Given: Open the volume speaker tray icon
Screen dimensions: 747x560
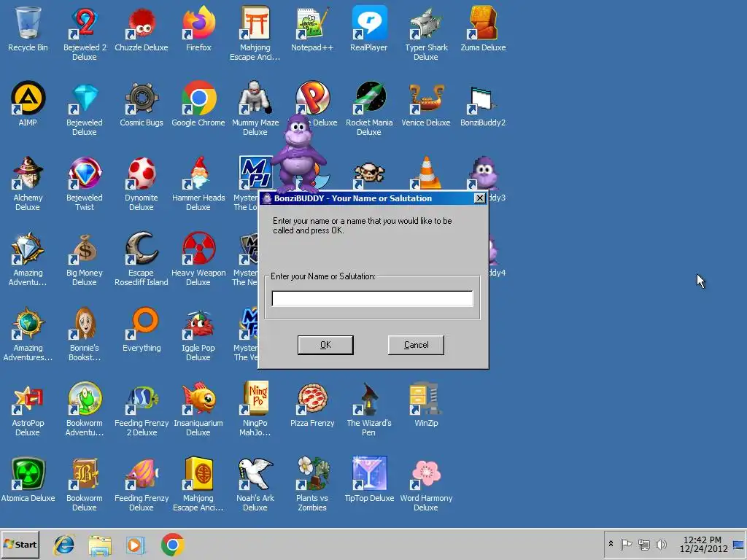Looking at the screenshot, I should (x=661, y=544).
